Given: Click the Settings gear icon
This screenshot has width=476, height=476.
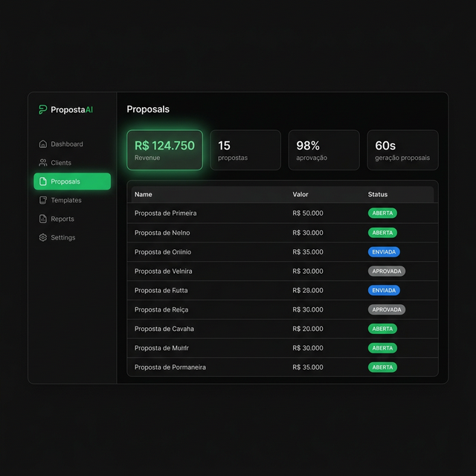Looking at the screenshot, I should [x=43, y=237].
